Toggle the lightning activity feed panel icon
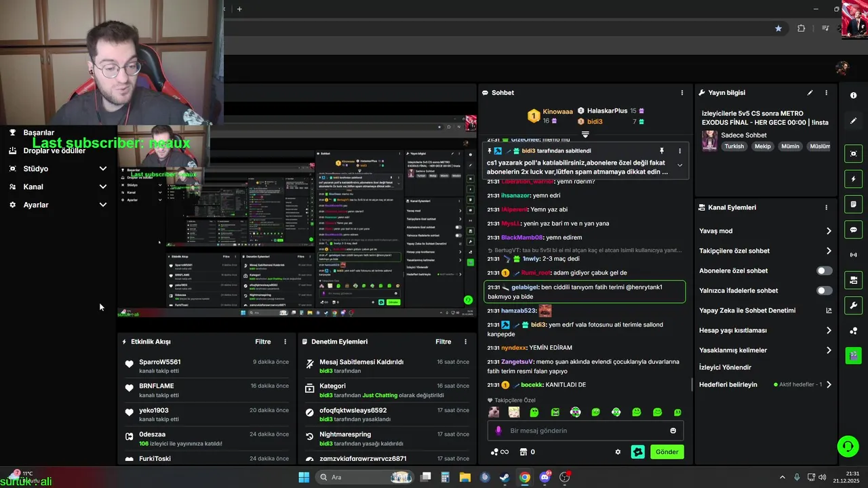Viewport: 868px width, 488px height. (x=853, y=179)
